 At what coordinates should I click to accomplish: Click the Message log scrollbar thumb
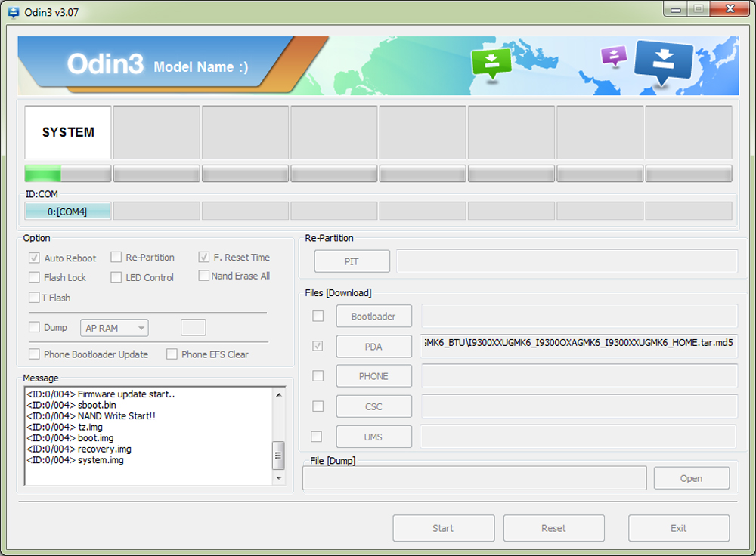click(x=278, y=455)
